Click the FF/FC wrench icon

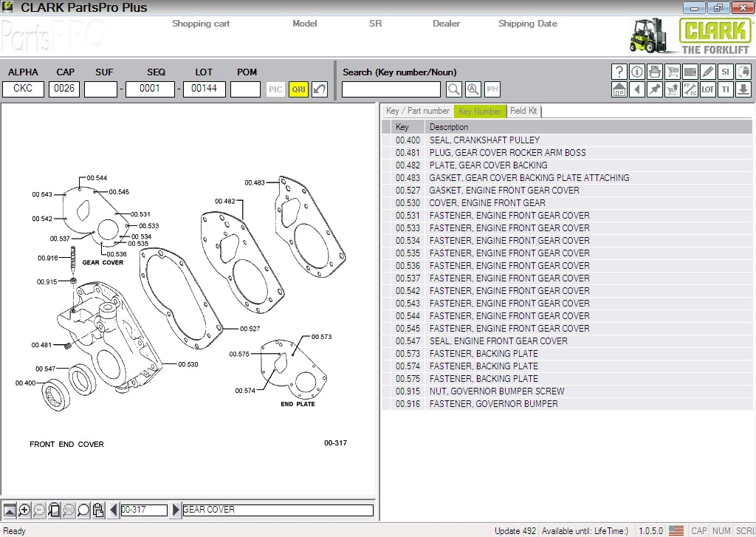coord(690,89)
